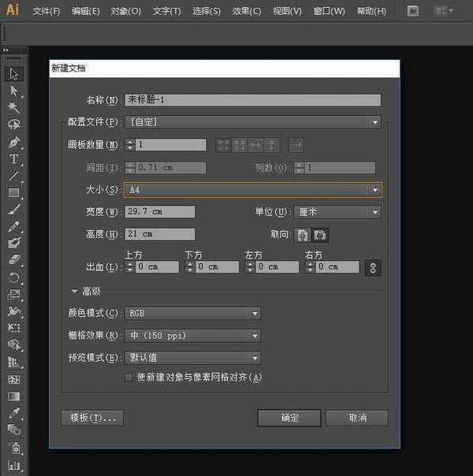Open the 效果(C) menu

(x=247, y=11)
